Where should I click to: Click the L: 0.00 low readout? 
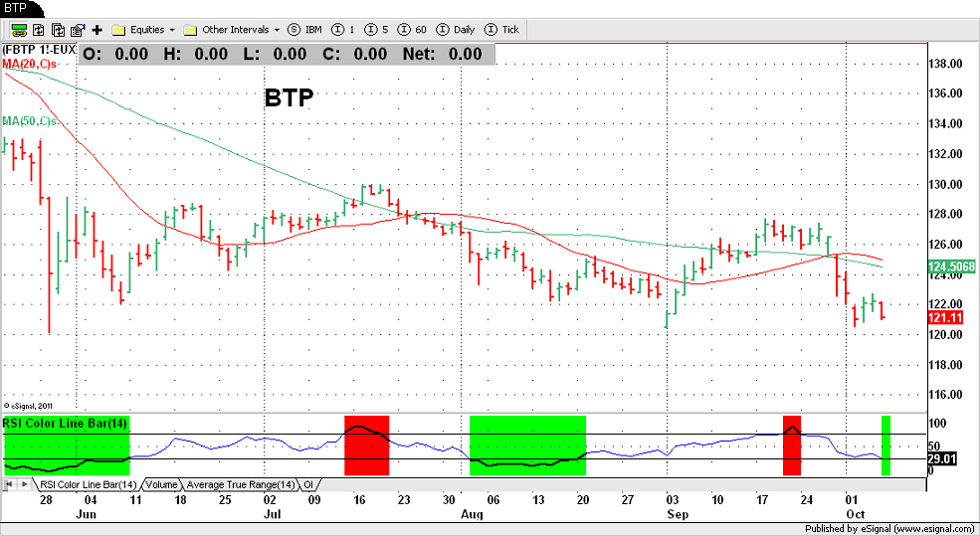tap(275, 55)
